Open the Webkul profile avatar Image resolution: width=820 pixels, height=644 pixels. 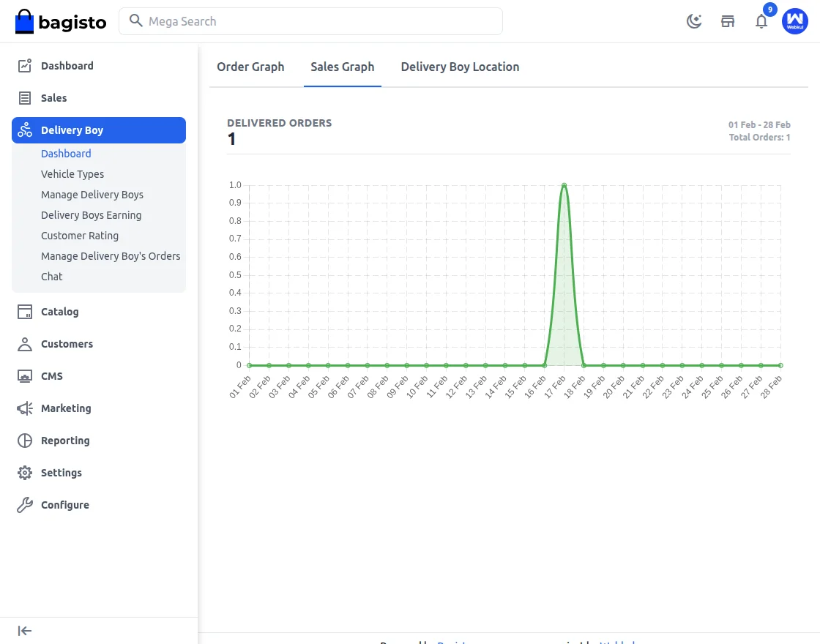(794, 21)
